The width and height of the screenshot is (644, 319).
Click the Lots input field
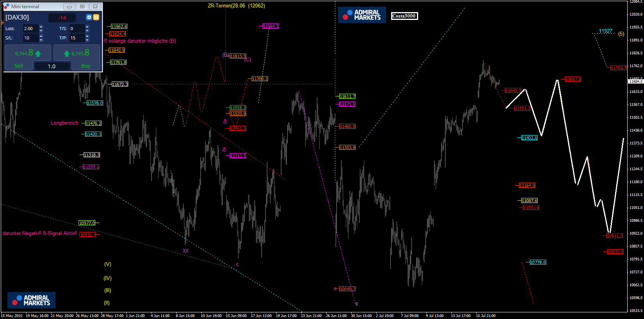(x=30, y=29)
